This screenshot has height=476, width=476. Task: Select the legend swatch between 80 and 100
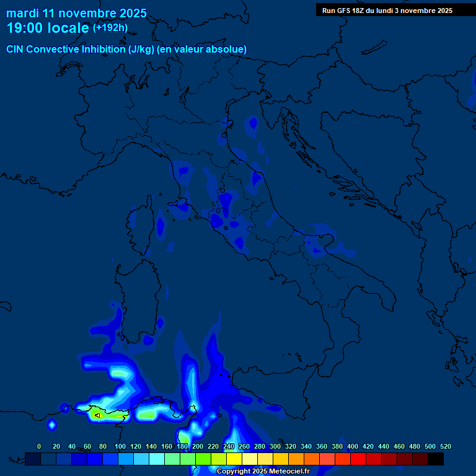pyautogui.click(x=110, y=459)
